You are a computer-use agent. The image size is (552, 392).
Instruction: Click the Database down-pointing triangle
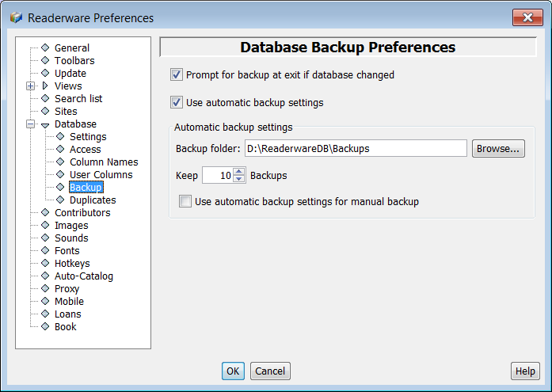pos(45,124)
